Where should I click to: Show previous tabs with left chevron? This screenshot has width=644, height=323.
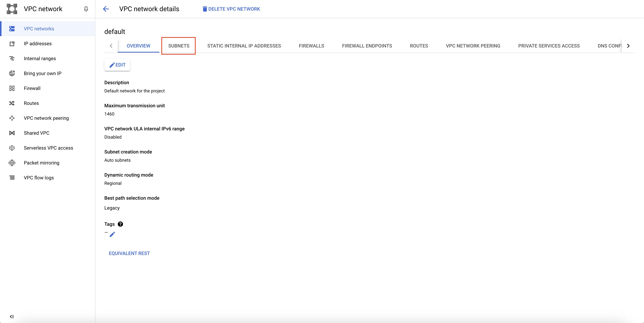(x=111, y=46)
